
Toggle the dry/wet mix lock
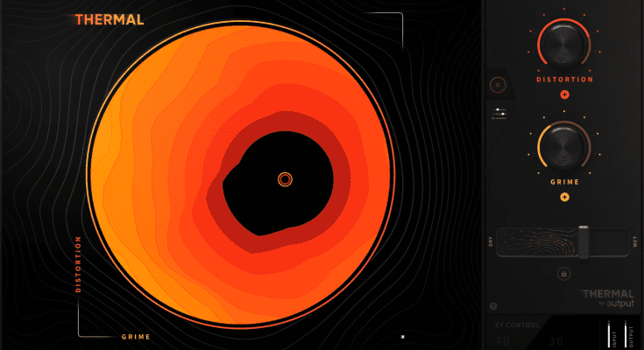click(x=563, y=274)
